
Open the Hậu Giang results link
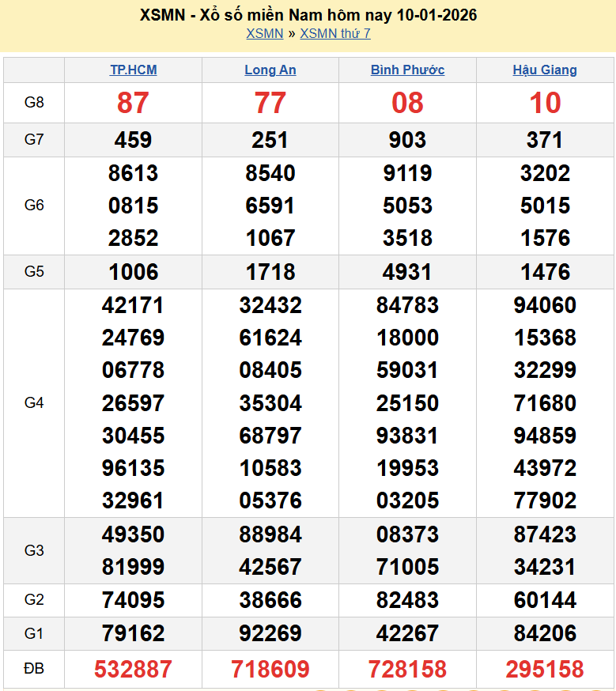point(545,70)
